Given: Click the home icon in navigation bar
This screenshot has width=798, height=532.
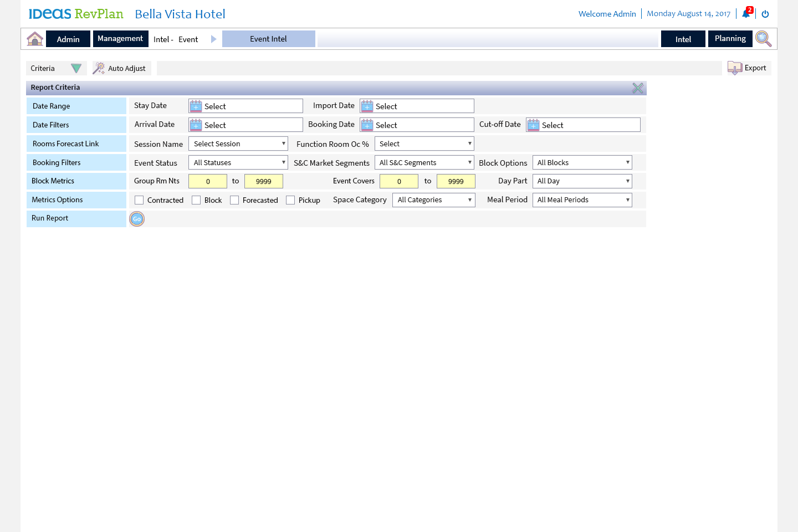Looking at the screenshot, I should [35, 39].
